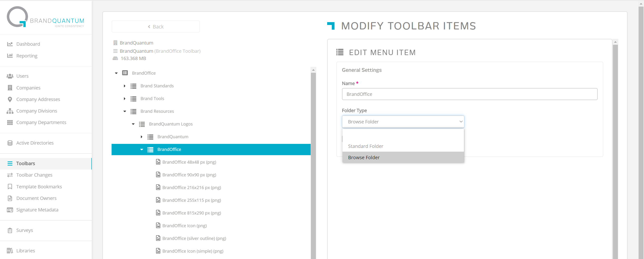Click the root BrandOffice toolbar icon
644x259 pixels.
125,73
